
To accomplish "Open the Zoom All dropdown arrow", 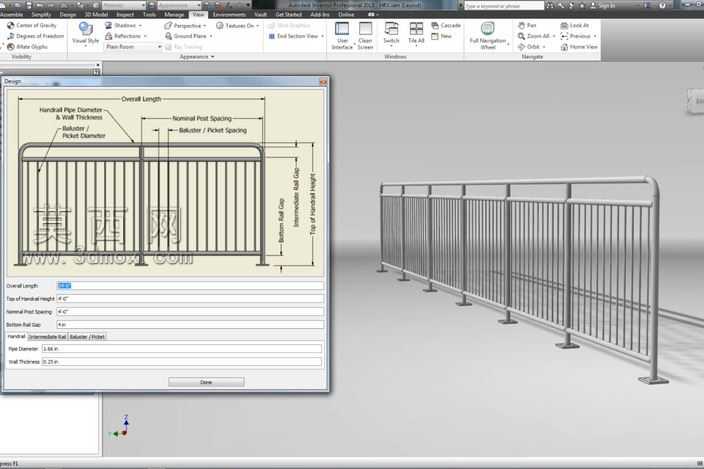I will tap(554, 36).
